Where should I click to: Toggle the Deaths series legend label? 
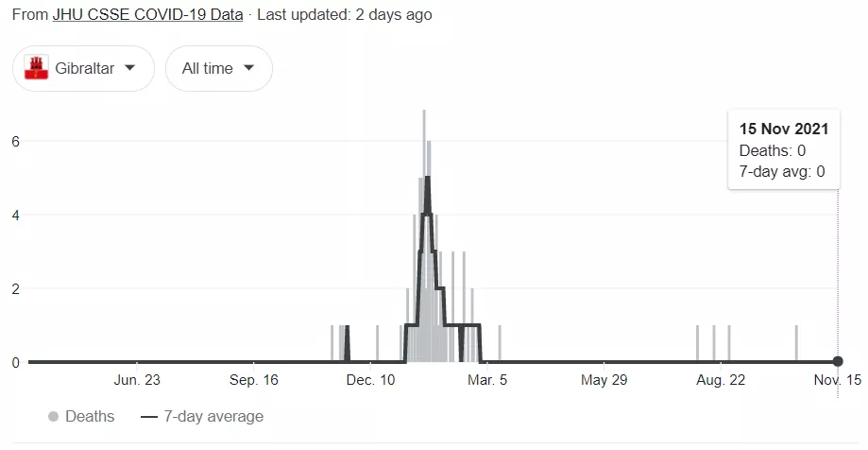tap(90, 416)
